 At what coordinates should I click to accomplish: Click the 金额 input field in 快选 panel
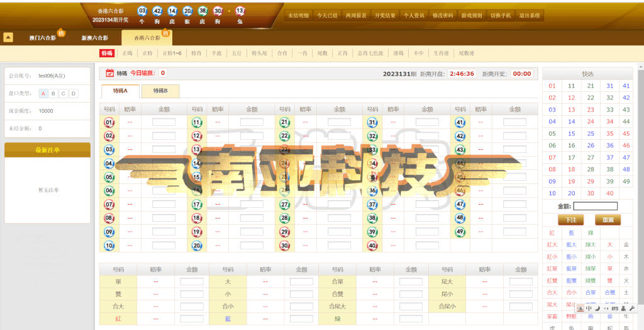(596, 206)
